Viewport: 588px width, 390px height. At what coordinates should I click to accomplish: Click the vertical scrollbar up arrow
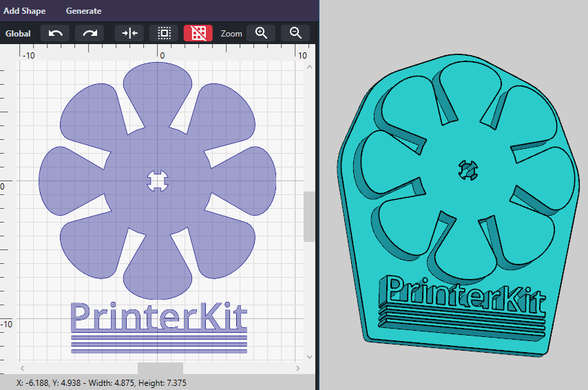tap(309, 68)
